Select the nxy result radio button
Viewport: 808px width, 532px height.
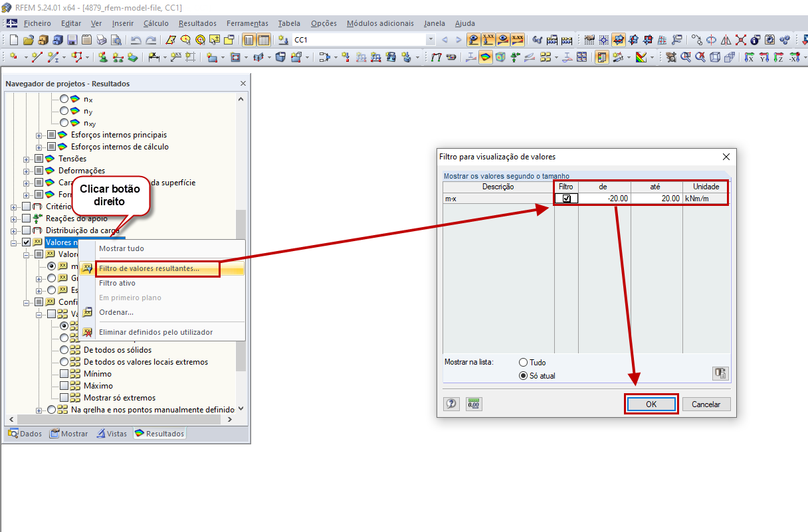pos(64,123)
